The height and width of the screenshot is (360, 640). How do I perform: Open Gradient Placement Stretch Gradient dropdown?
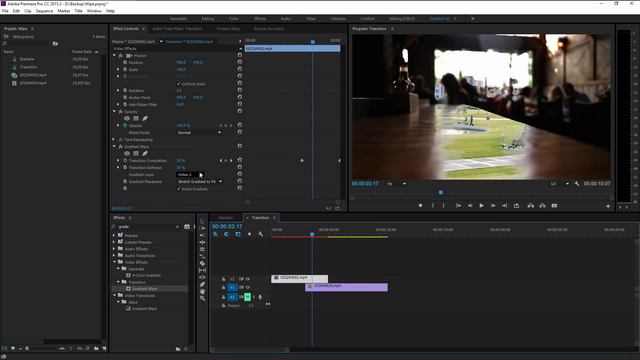(x=200, y=181)
